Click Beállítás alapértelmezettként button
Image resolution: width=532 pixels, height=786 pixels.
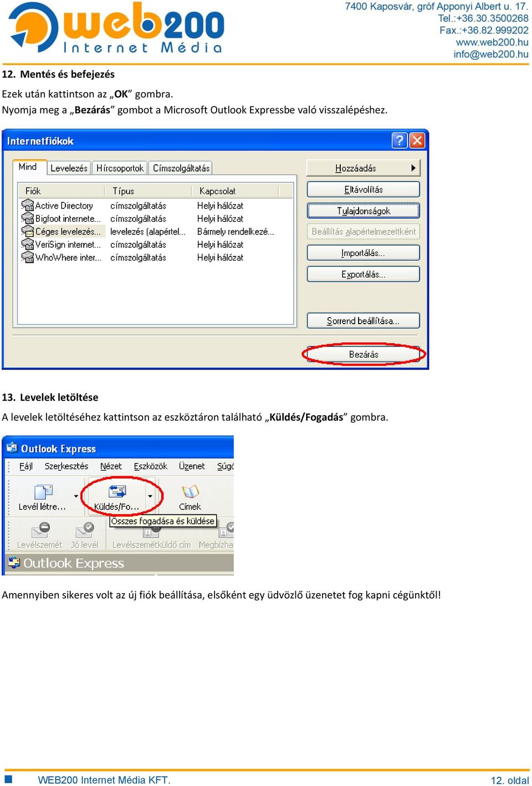click(364, 232)
